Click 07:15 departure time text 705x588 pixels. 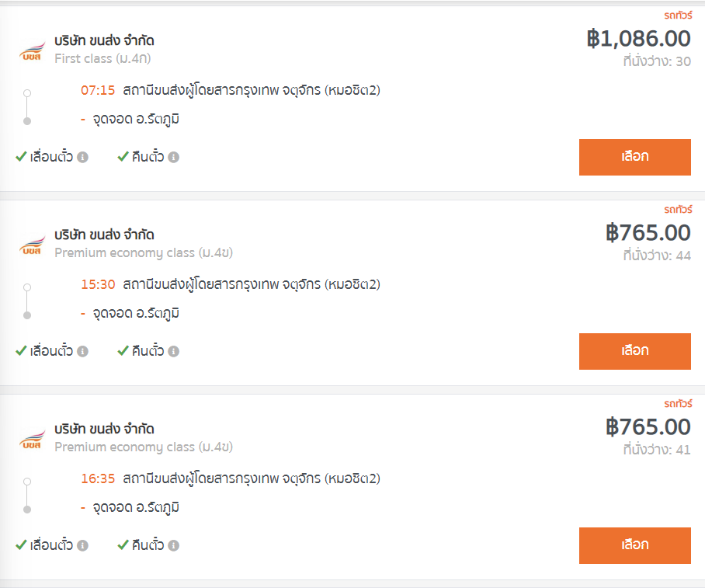click(98, 90)
